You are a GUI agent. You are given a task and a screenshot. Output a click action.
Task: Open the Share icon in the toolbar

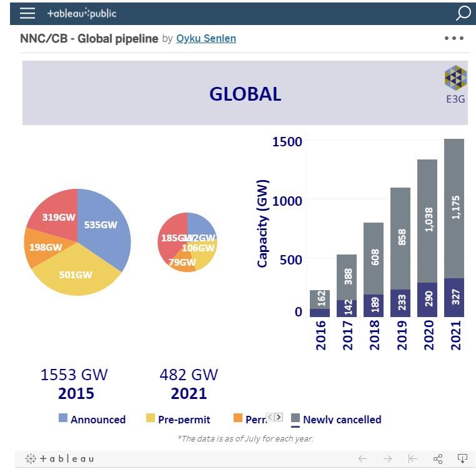(438, 459)
